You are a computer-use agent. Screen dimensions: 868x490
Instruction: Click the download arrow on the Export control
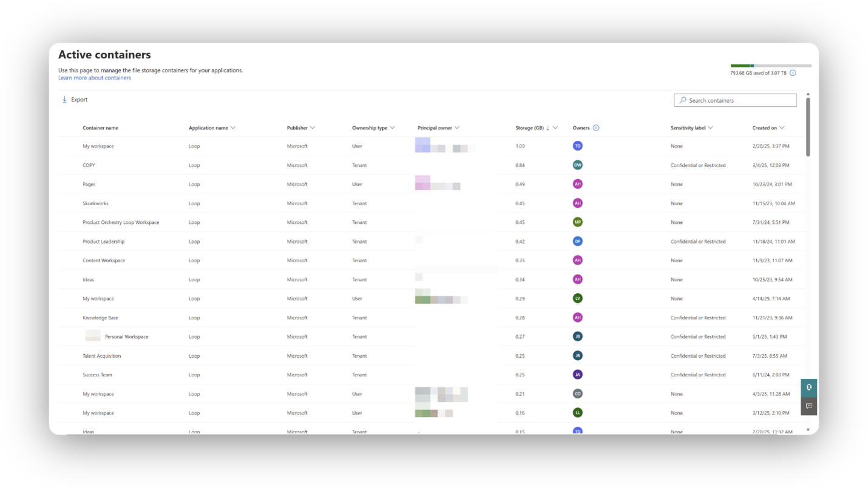tap(64, 99)
